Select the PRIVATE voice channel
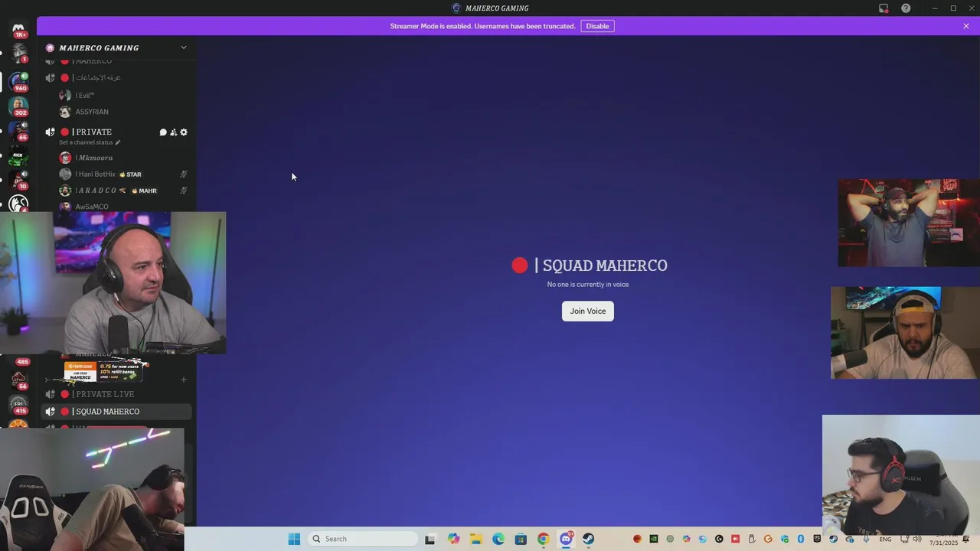 pyautogui.click(x=116, y=132)
